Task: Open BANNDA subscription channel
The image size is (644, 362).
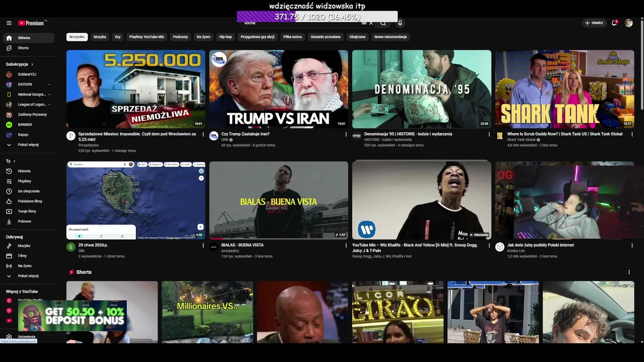Action: click(x=29, y=125)
